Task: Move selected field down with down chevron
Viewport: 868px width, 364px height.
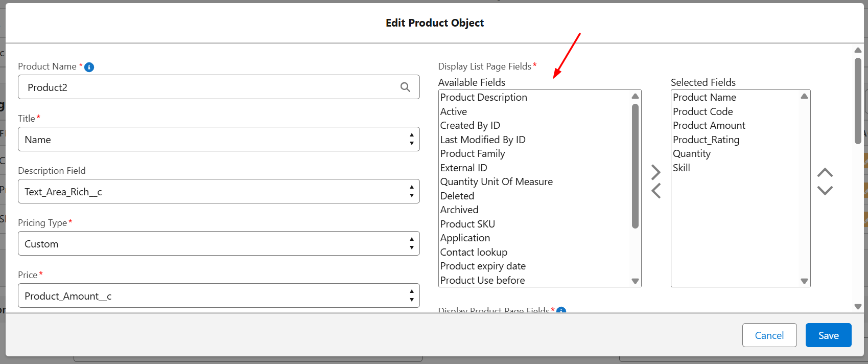Action: coord(825,190)
